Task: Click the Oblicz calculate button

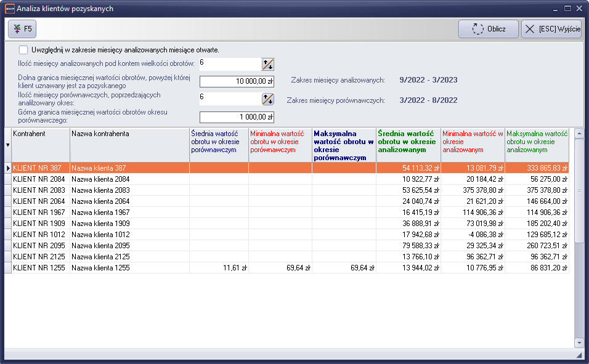Action: point(488,29)
